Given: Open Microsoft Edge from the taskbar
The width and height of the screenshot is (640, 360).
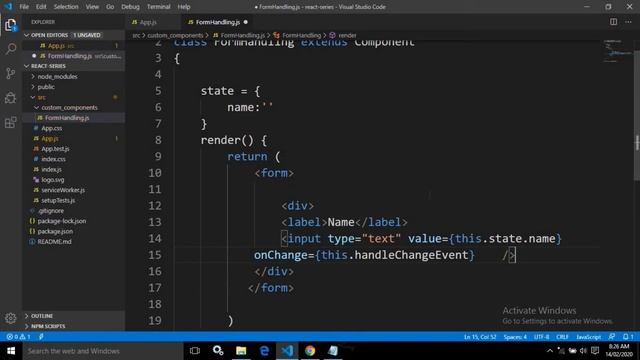Looking at the screenshot, I should pos(264,351).
